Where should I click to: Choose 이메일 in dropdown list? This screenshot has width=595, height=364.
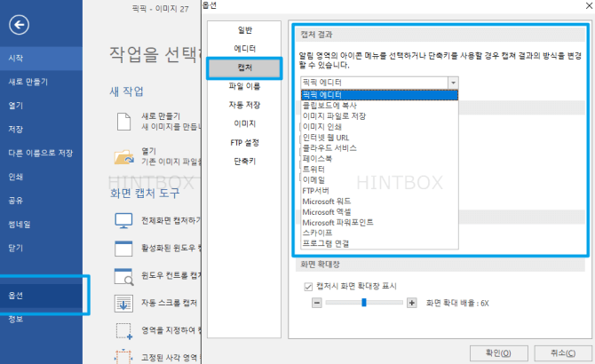pyautogui.click(x=379, y=179)
